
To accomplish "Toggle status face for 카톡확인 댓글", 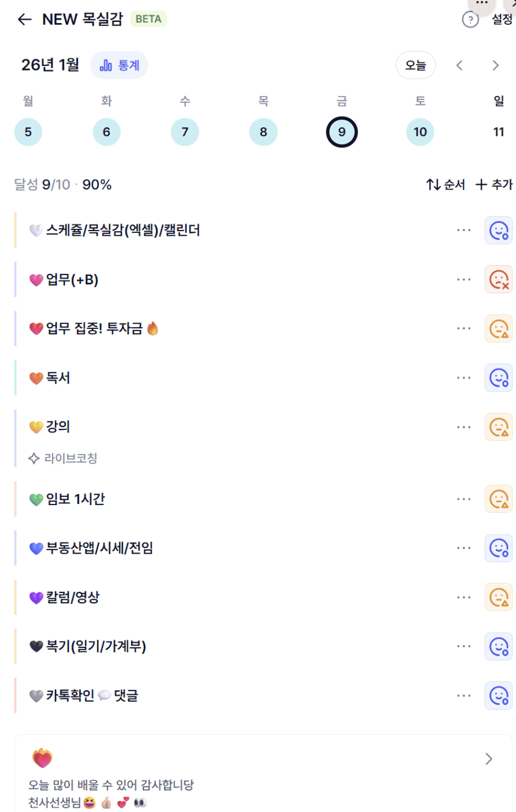I will pyautogui.click(x=498, y=695).
